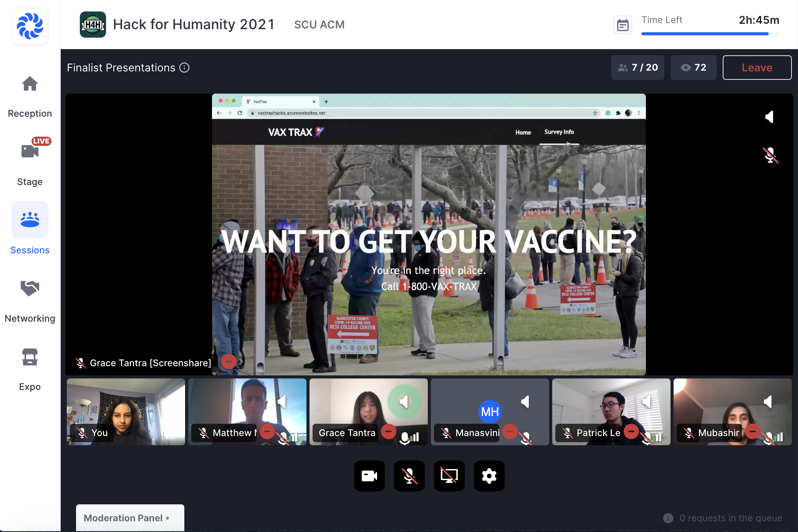
Task: Toggle screenshare speaker volume icon
Action: click(x=770, y=117)
